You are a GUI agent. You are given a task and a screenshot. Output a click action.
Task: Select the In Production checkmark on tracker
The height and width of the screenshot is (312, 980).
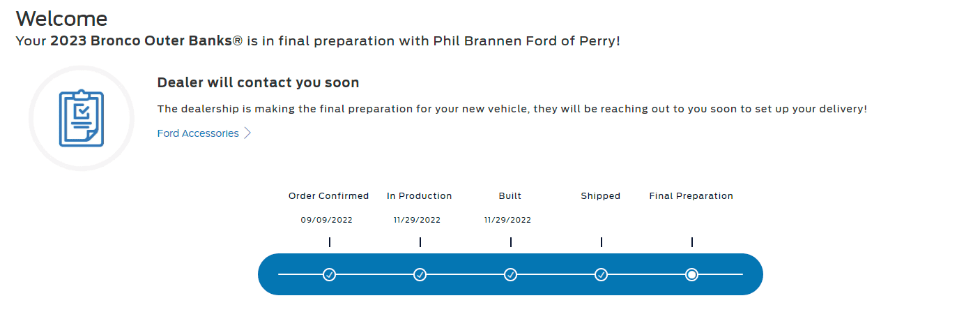[420, 274]
